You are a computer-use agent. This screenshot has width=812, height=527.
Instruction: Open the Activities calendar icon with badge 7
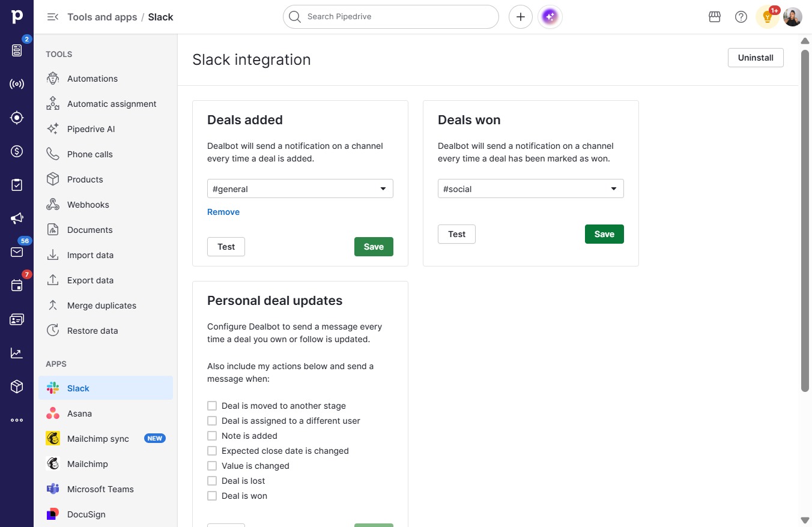coord(17,286)
